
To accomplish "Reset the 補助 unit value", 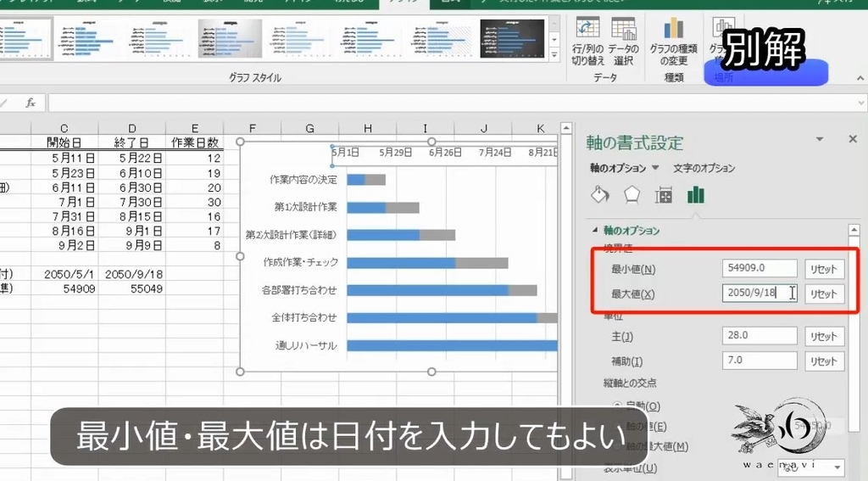I will pos(824,361).
